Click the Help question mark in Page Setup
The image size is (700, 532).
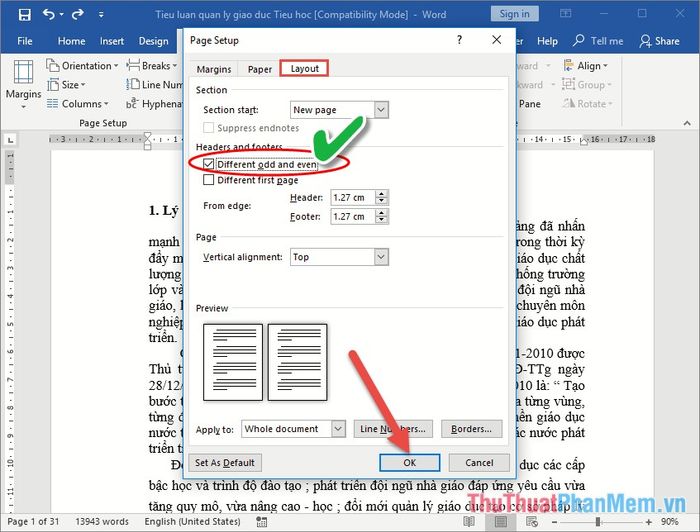click(x=459, y=40)
